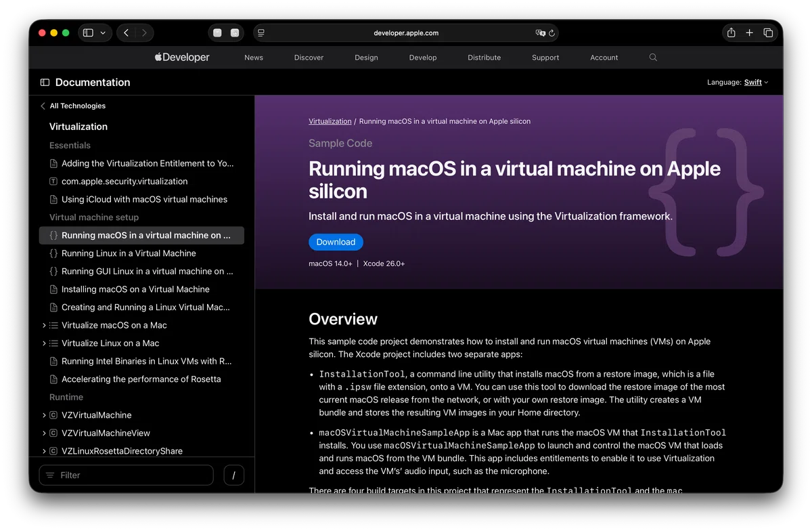812x531 pixels.
Task: Click article icon beside Installing macOS on a Virtual Machine
Action: click(54, 289)
